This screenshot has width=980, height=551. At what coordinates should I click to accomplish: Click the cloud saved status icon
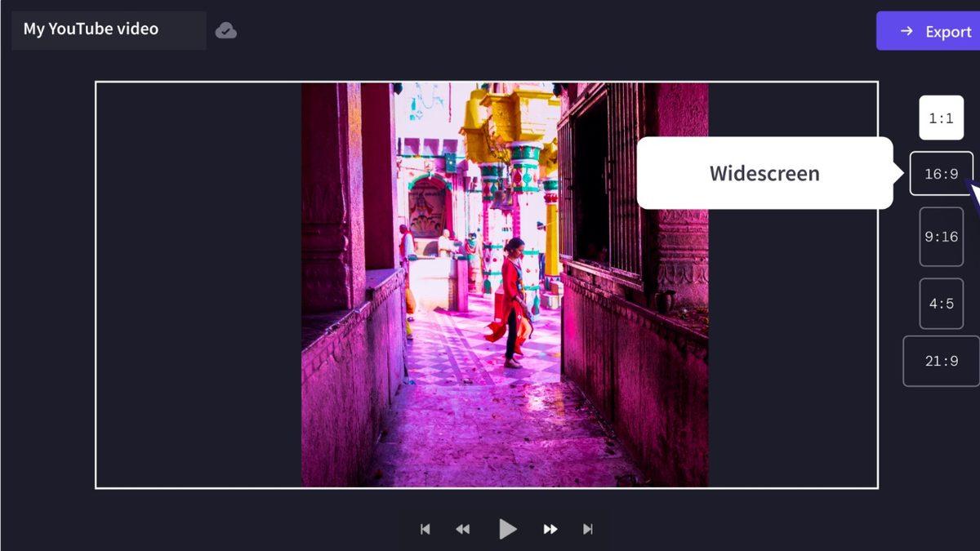click(x=225, y=31)
